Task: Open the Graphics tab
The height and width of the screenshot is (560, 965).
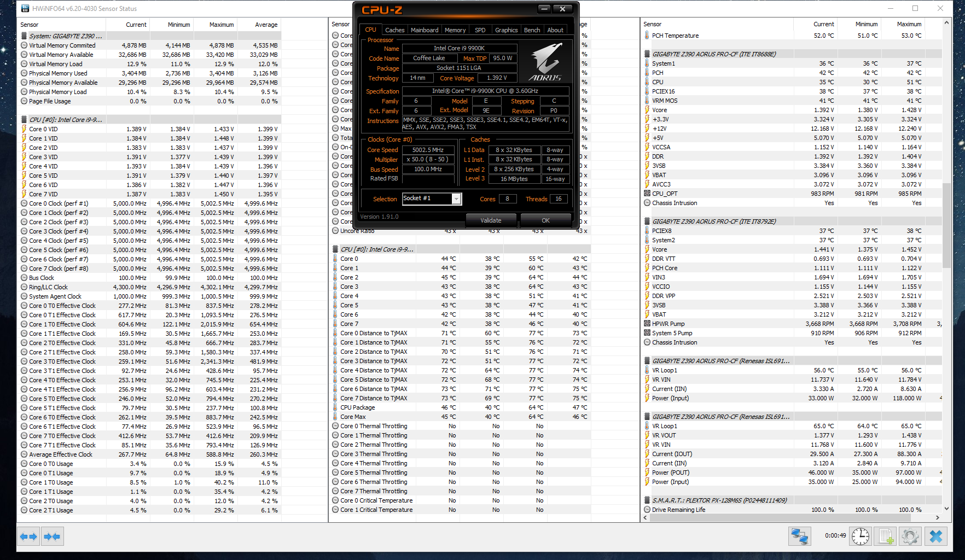Action: 506,30
